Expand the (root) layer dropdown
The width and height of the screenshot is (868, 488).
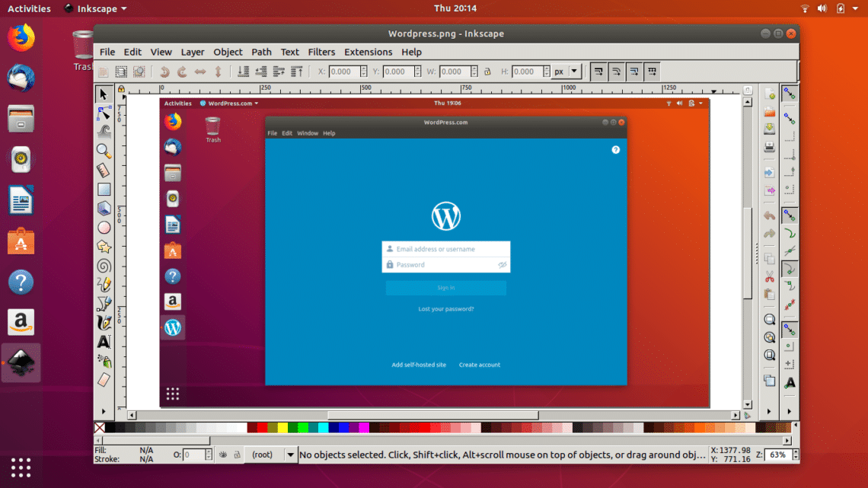290,455
